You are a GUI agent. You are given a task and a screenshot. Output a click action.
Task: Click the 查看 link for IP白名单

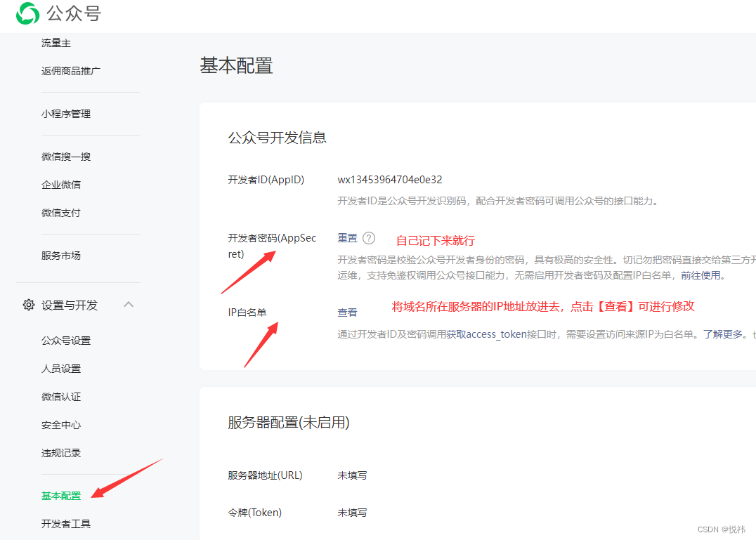pos(347,312)
